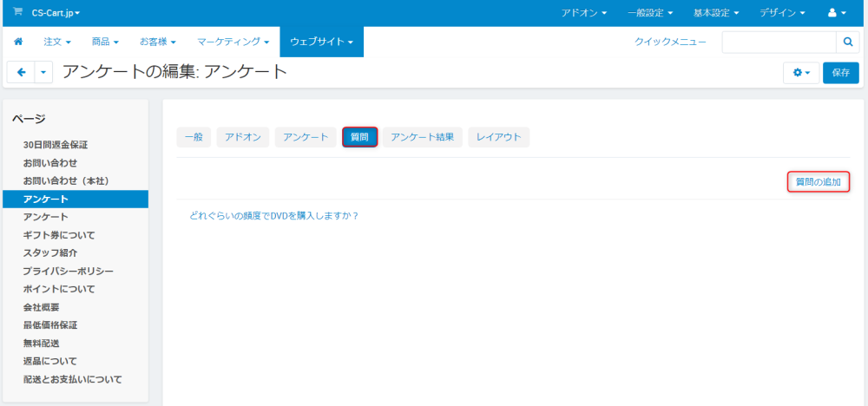868x406 pixels.
Task: Open the 商品 menu
Action: click(105, 42)
